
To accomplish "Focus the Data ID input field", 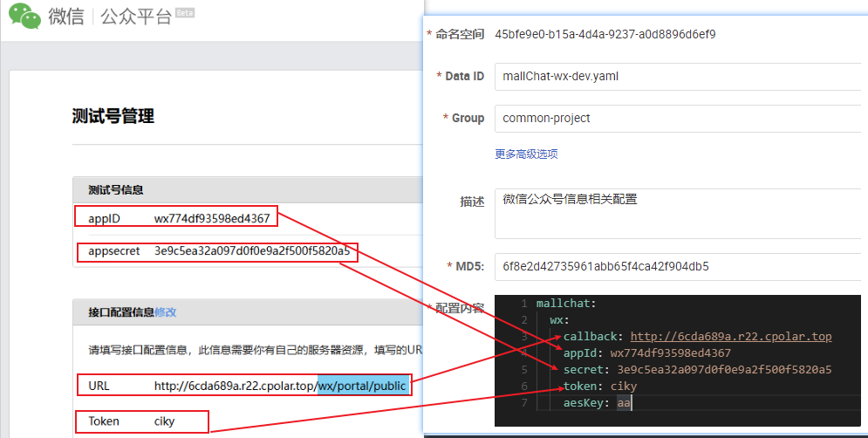I will point(678,77).
